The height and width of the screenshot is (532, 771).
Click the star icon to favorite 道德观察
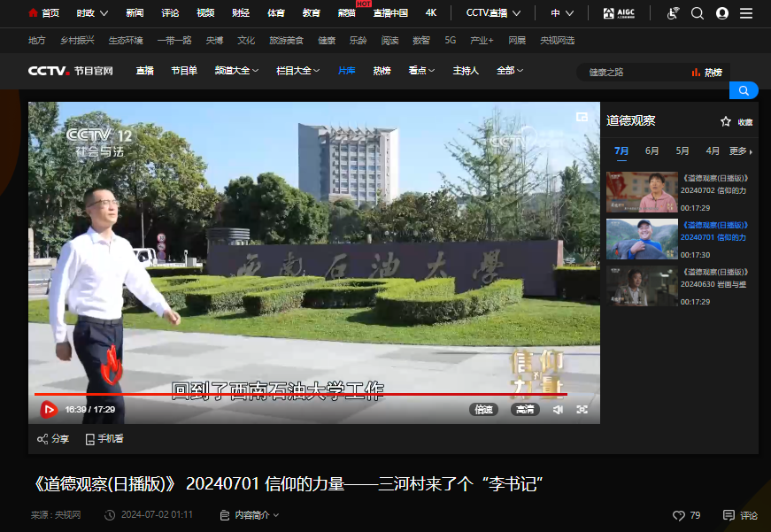pos(726,122)
